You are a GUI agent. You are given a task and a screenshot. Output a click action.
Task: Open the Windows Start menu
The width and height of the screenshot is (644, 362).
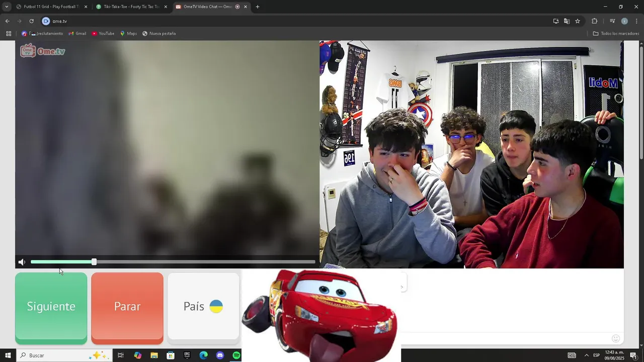coord(8,355)
